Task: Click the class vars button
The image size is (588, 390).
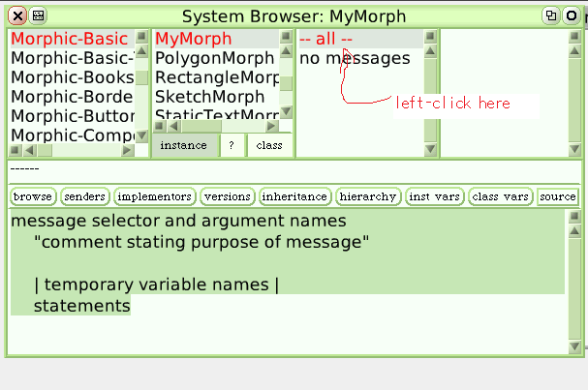Action: [501, 196]
